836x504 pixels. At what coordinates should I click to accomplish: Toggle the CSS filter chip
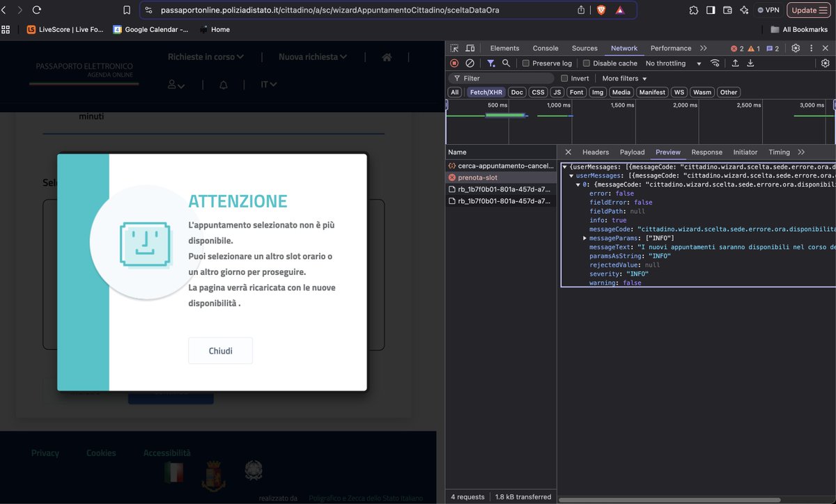pos(538,92)
